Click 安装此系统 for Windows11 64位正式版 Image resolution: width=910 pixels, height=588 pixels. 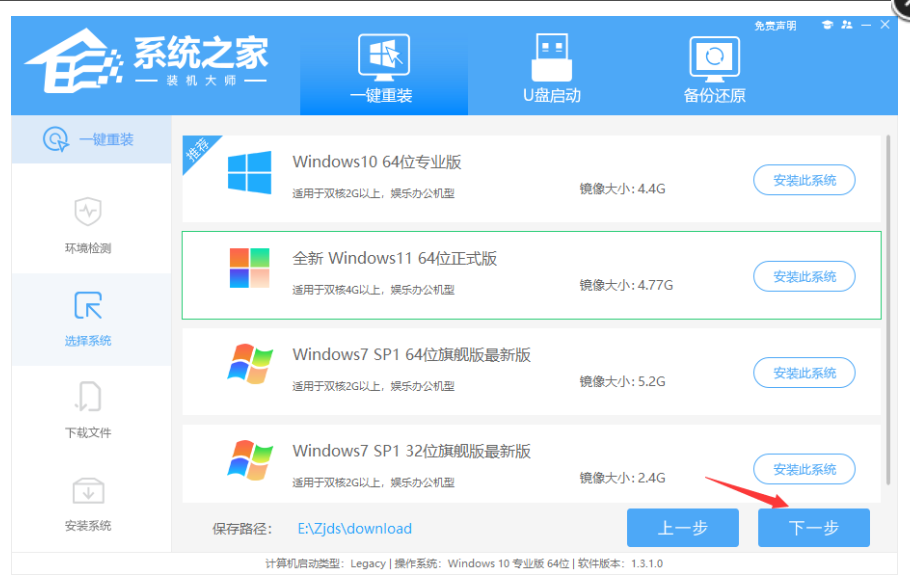[803, 277]
